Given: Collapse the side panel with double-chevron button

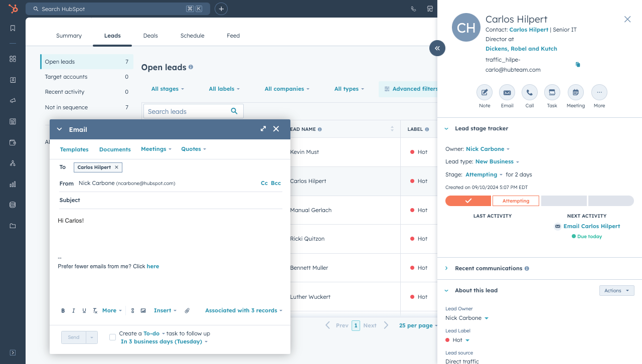Looking at the screenshot, I should pyautogui.click(x=437, y=48).
